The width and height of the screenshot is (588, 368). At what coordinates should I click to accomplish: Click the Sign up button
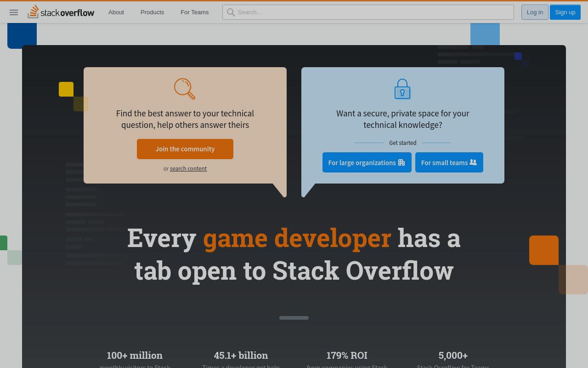coord(565,12)
